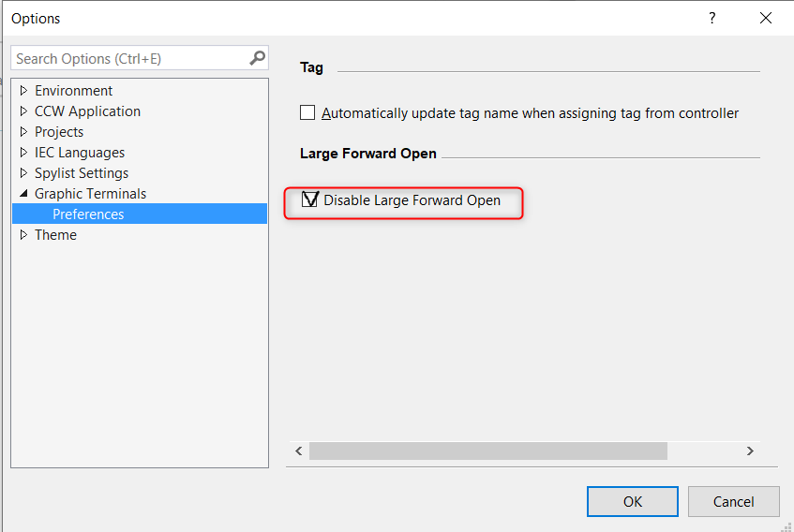This screenshot has width=794, height=532.
Task: Select the Spylist Settings item
Action: (82, 173)
